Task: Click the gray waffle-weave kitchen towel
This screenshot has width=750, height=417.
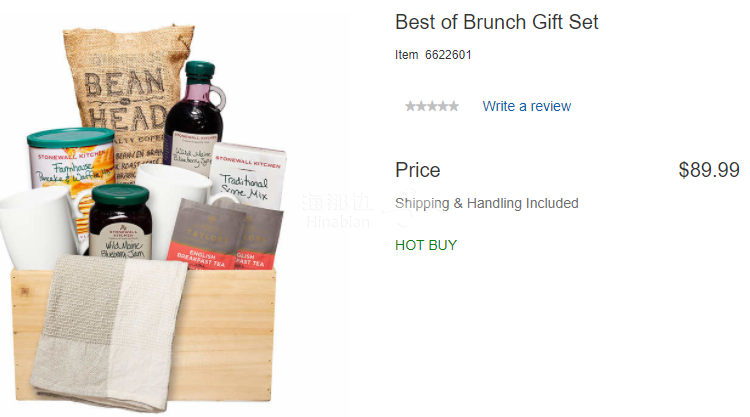Action: [108, 332]
